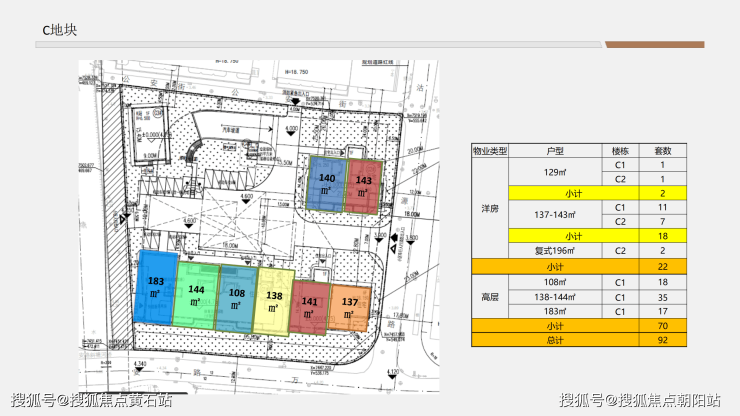
Task: Click the high-rise subtotal "70"
Action: pyautogui.click(x=663, y=326)
